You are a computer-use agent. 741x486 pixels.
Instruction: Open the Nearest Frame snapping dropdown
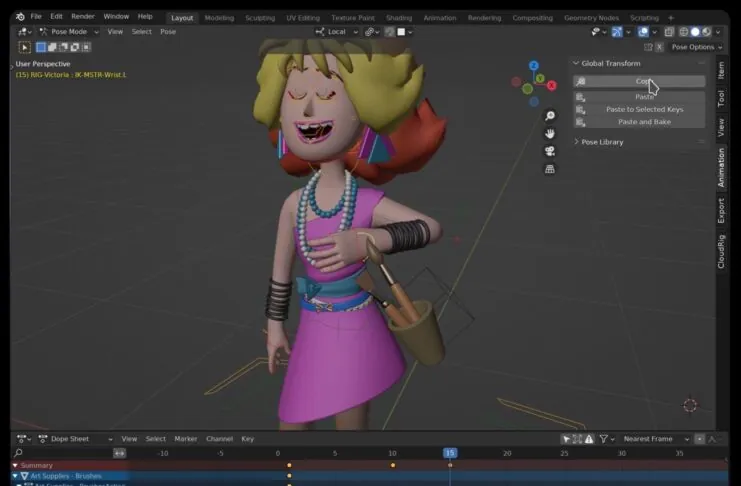coord(655,439)
